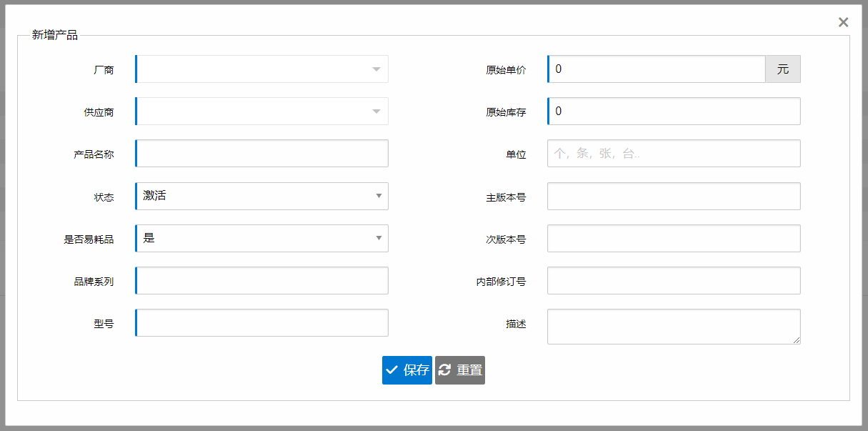
Task: Click the 供应商 field label
Action: [x=99, y=113]
